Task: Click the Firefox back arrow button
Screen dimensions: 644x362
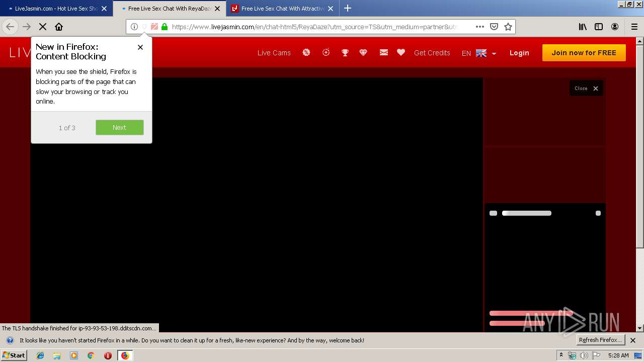Action: (x=10, y=27)
